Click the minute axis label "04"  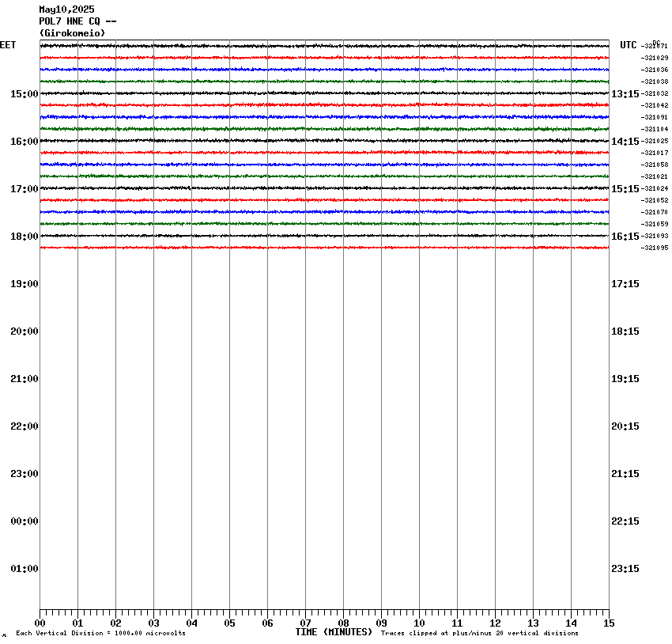(x=191, y=623)
